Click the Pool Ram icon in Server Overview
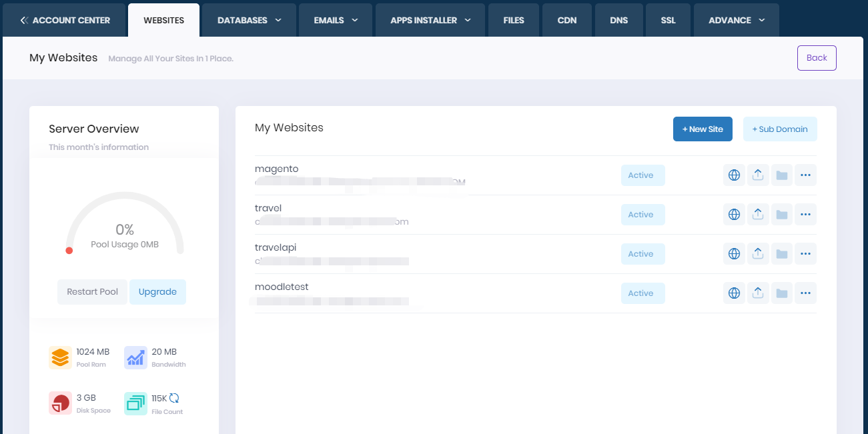The height and width of the screenshot is (434, 868). point(60,357)
